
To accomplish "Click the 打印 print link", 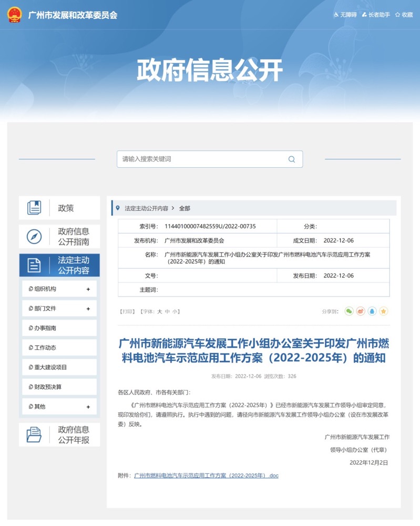I will (128, 311).
